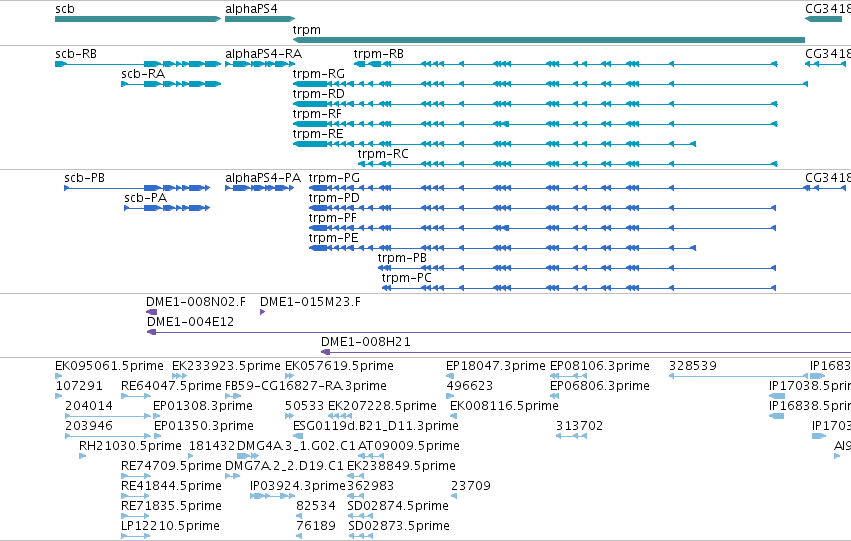The height and width of the screenshot is (541, 851).
Task: Select feature labeled 328539
Action: pos(693,366)
